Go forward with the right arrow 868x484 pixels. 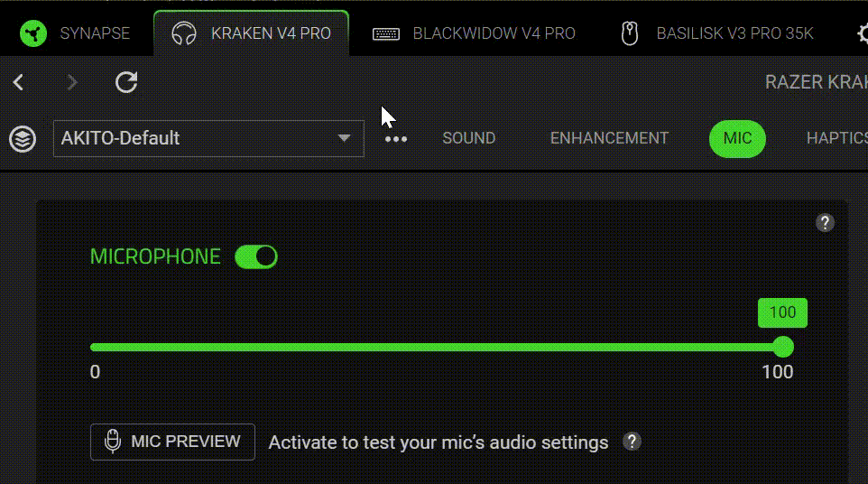click(72, 82)
